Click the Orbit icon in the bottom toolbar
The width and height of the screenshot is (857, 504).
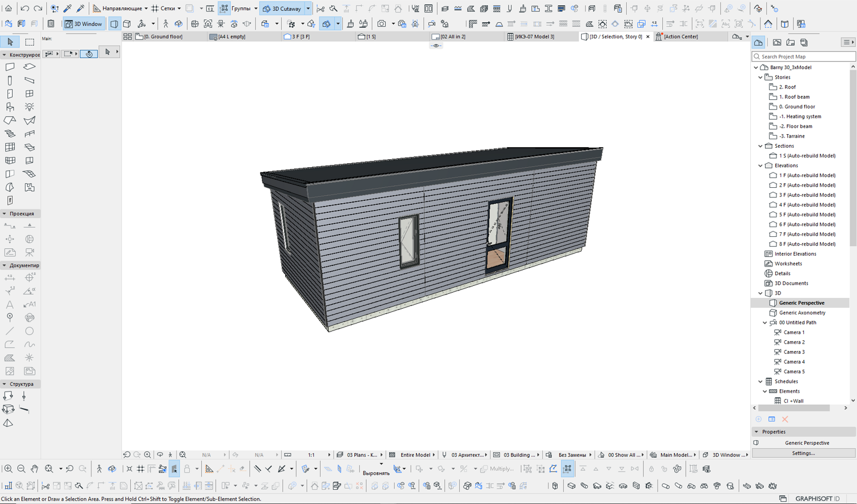coord(112,469)
